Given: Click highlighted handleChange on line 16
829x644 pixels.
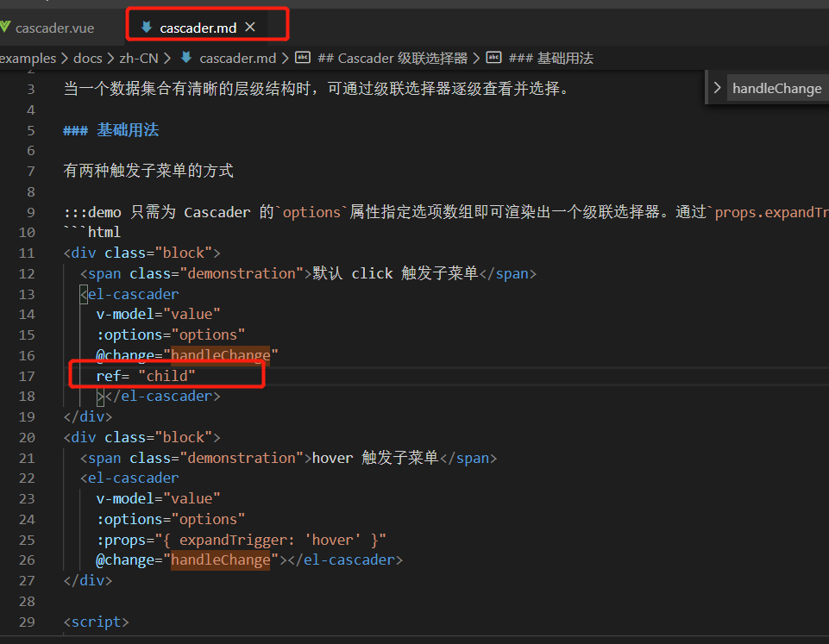Looking at the screenshot, I should [221, 355].
